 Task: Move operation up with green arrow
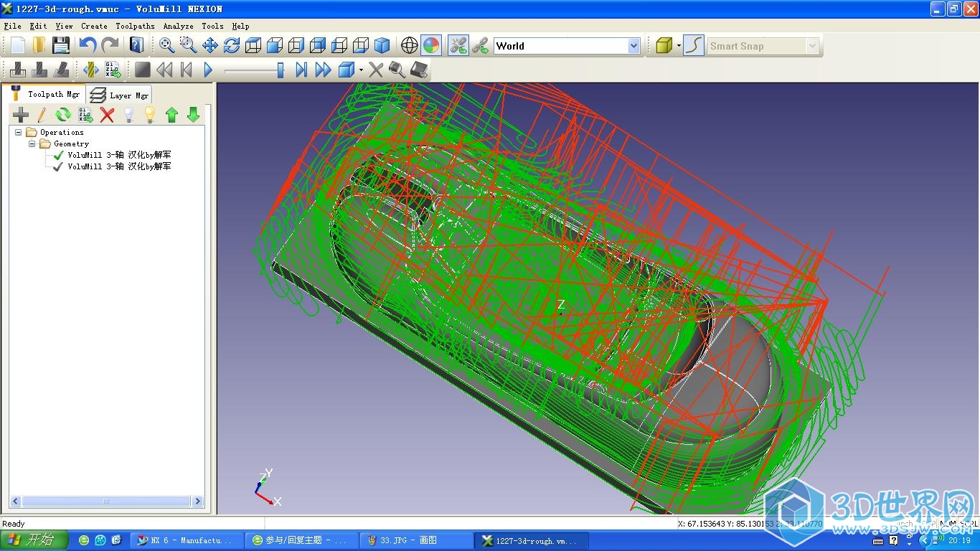(x=171, y=114)
